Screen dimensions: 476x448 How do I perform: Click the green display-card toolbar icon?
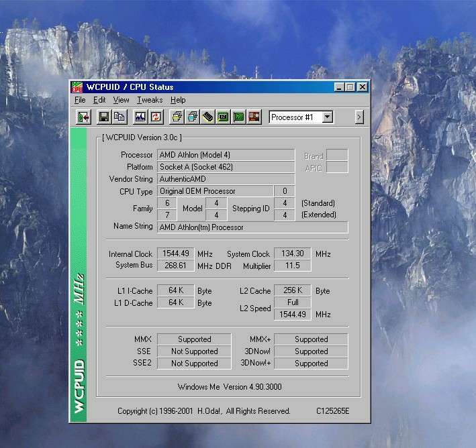click(223, 117)
